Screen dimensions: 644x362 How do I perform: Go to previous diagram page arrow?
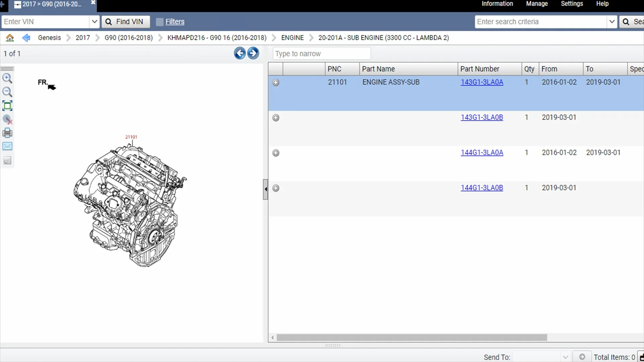[x=240, y=53]
